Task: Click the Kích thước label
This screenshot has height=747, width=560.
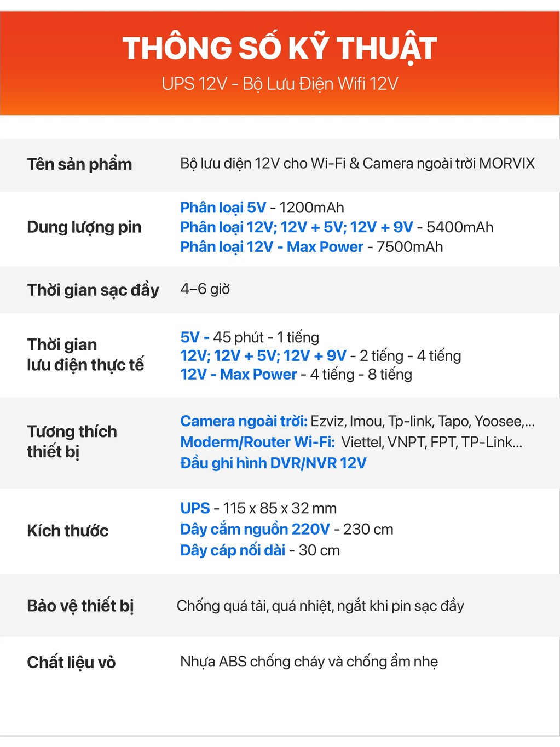Action: click(68, 531)
